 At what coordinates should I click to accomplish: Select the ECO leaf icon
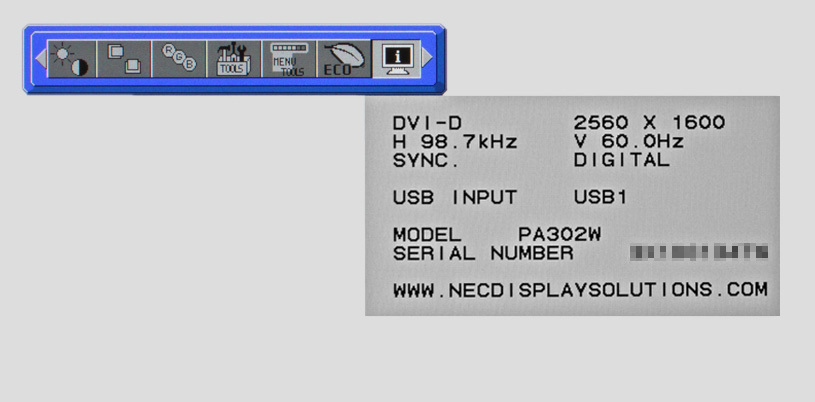click(x=344, y=59)
